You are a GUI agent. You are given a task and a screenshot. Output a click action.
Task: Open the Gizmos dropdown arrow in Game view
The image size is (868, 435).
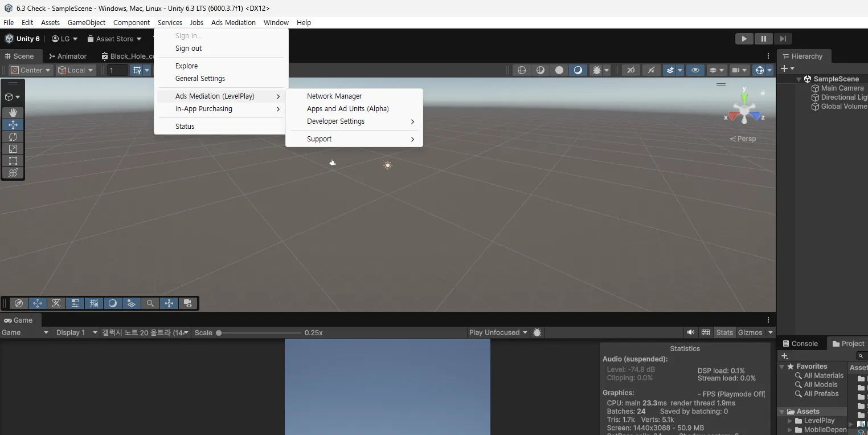(x=771, y=332)
